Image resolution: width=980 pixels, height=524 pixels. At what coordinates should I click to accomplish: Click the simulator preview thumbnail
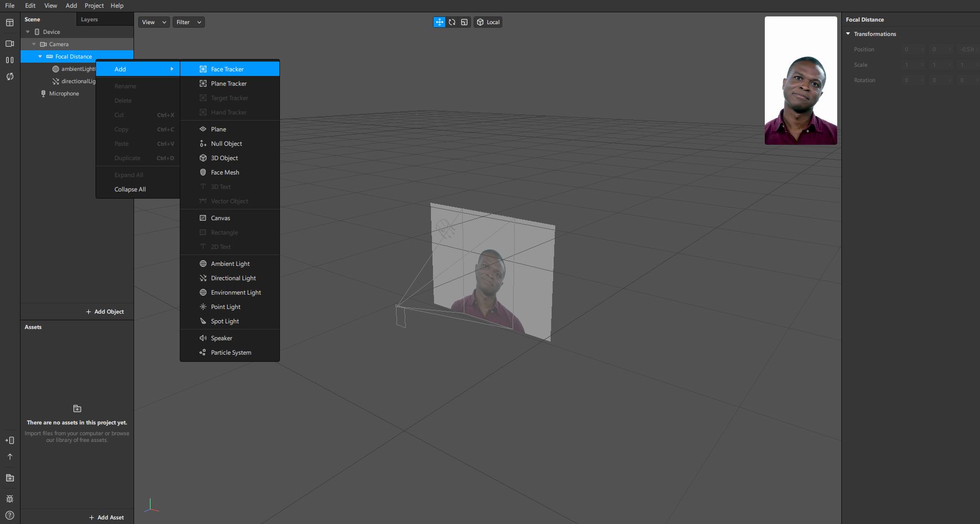point(801,81)
